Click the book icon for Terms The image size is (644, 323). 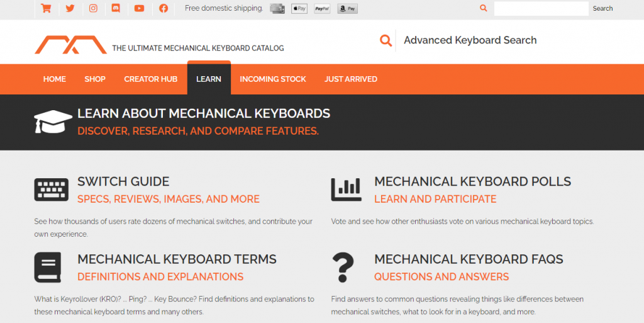pos(48,267)
